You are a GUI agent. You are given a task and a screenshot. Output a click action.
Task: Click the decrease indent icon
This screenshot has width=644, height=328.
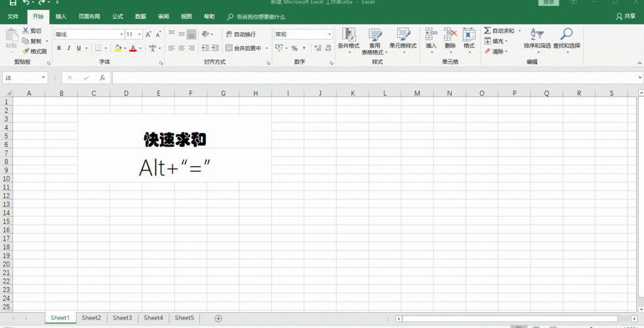click(x=205, y=48)
